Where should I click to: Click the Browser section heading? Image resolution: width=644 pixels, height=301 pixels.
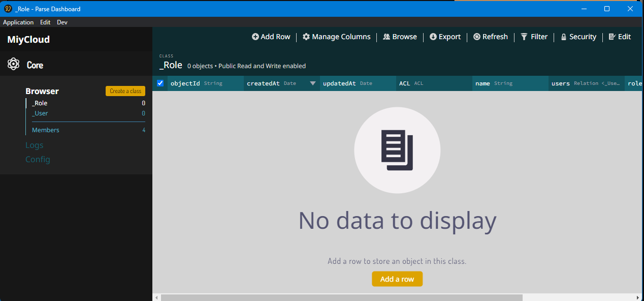[x=42, y=91]
